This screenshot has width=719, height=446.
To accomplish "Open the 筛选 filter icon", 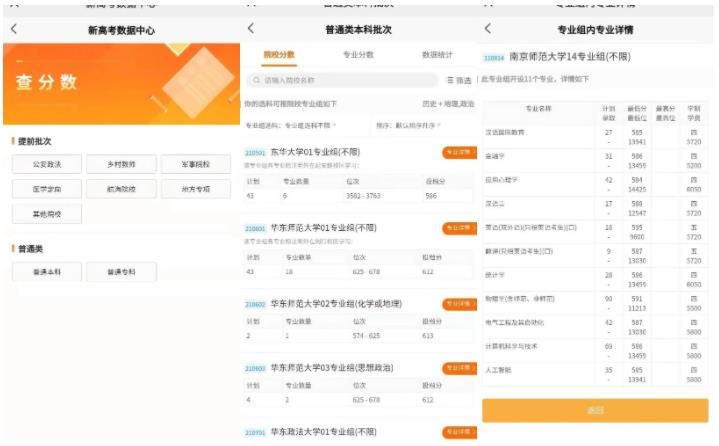I will 459,80.
